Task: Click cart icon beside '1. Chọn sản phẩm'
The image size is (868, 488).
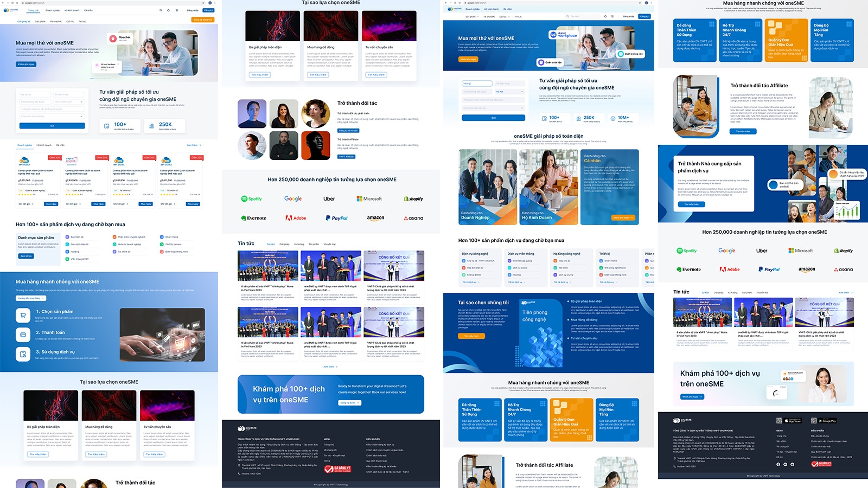Action: 23,314
